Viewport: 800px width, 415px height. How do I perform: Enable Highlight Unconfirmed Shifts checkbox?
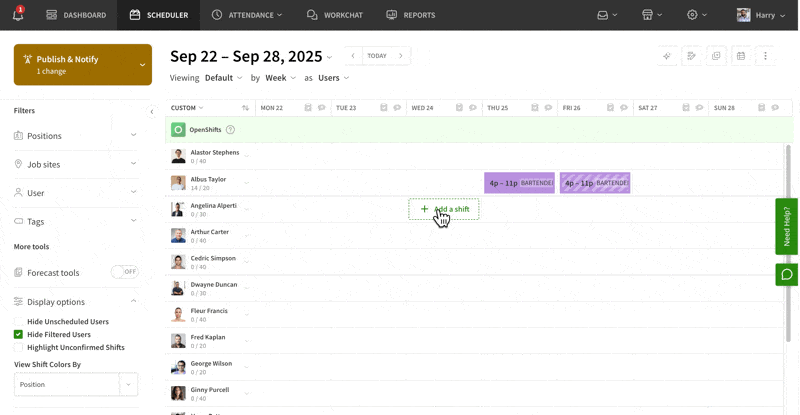[x=18, y=348]
